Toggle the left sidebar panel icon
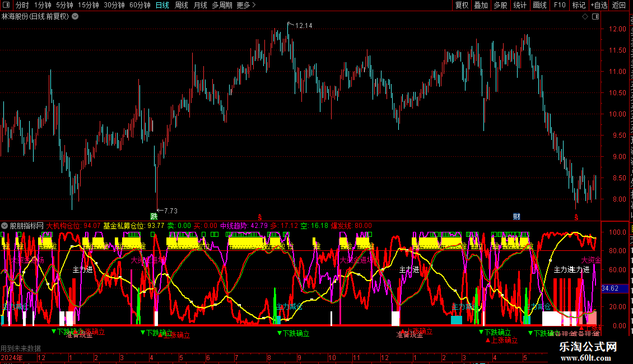633x364 pixels. (x=6, y=5)
